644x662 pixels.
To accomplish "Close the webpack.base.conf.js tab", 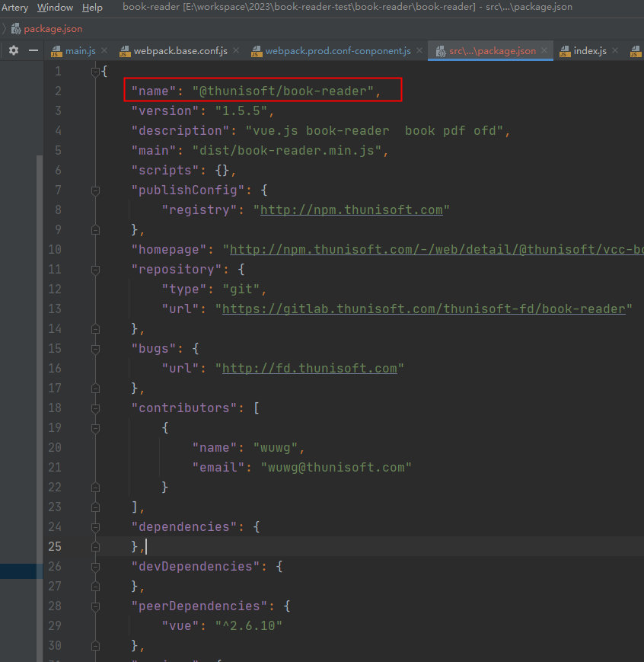I will [236, 52].
